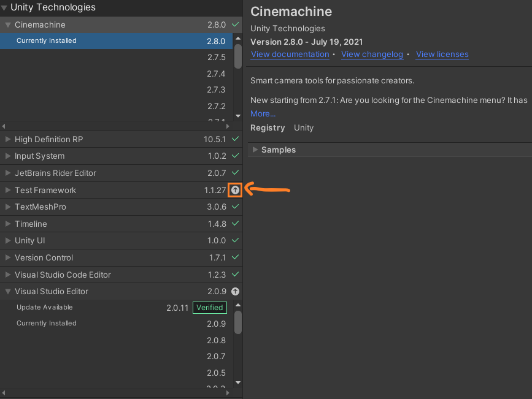Image resolution: width=532 pixels, height=399 pixels.
Task: Open the View changelog link
Action: point(372,55)
